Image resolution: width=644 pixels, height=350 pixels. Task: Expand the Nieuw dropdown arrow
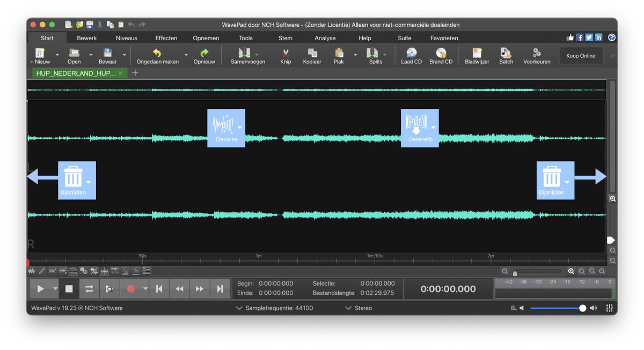(x=57, y=55)
